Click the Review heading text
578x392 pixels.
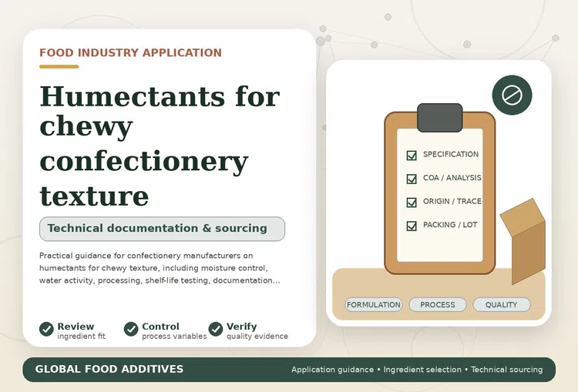coord(76,327)
